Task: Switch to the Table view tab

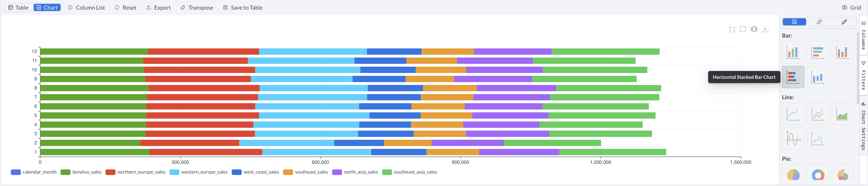Action: [18, 7]
